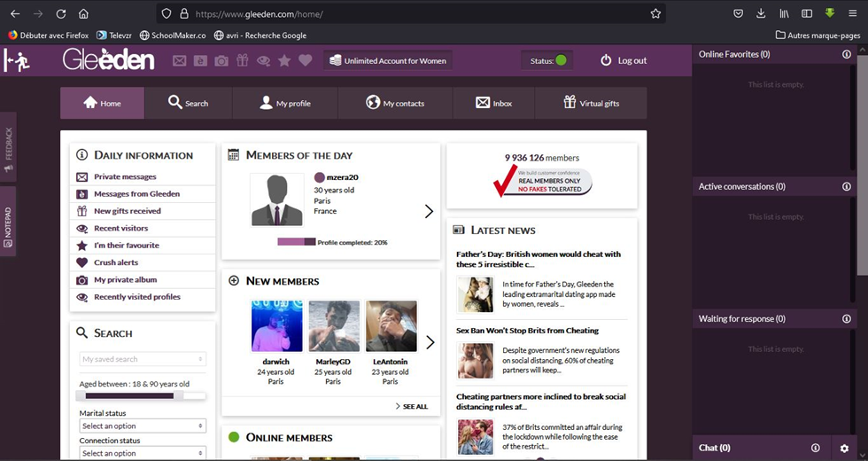Image resolution: width=868 pixels, height=461 pixels.
Task: Go back to previous page
Action: tap(16, 14)
